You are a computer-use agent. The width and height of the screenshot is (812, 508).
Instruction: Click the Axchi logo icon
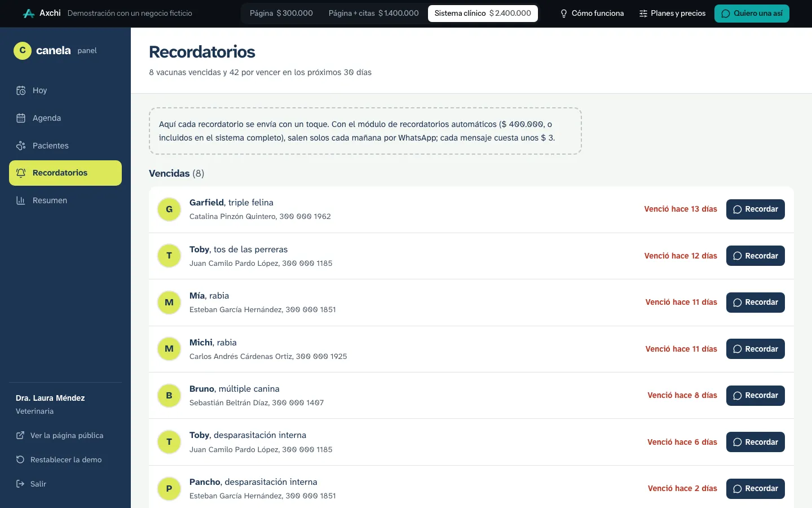click(29, 13)
